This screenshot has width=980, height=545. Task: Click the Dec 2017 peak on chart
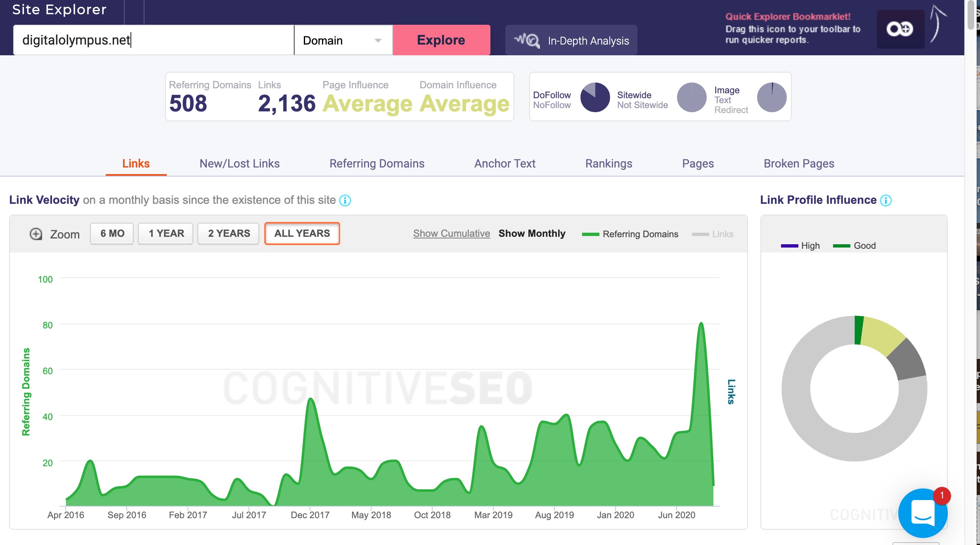tap(311, 399)
